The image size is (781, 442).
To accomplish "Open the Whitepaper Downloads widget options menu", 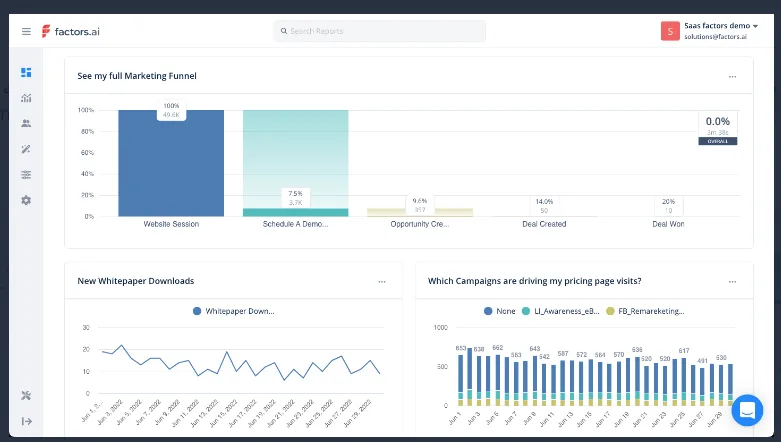I will pos(382,282).
